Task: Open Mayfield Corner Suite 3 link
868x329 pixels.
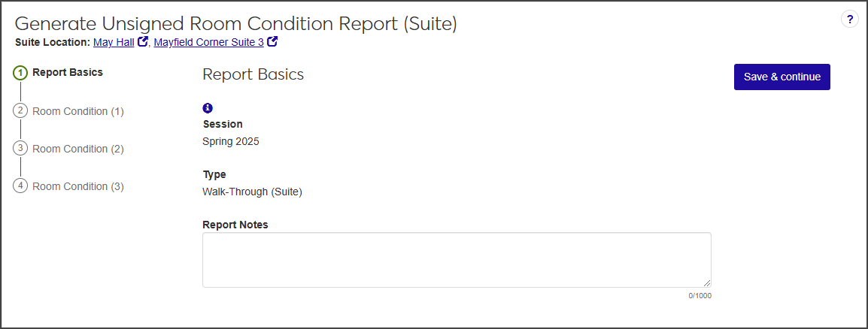Action: [x=208, y=42]
